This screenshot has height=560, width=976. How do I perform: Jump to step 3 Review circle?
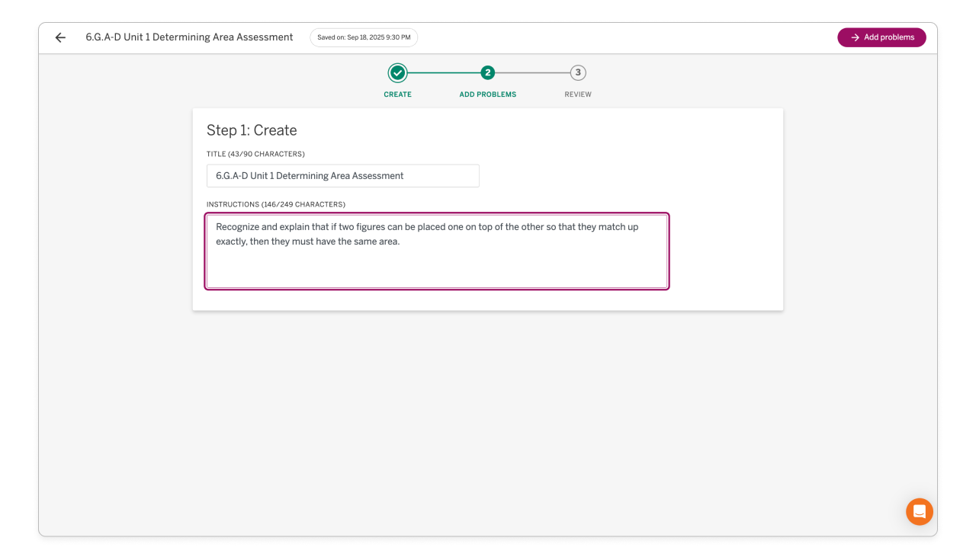[578, 73]
